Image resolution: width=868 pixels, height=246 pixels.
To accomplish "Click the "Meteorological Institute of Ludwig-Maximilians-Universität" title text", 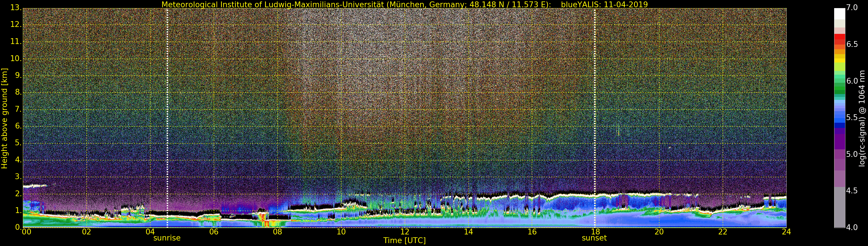I will coord(273,4).
